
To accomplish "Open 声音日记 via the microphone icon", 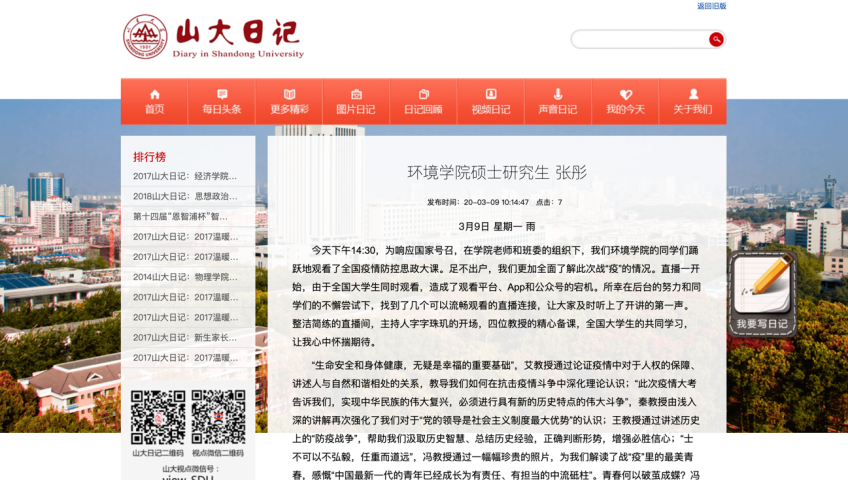I will point(558,94).
